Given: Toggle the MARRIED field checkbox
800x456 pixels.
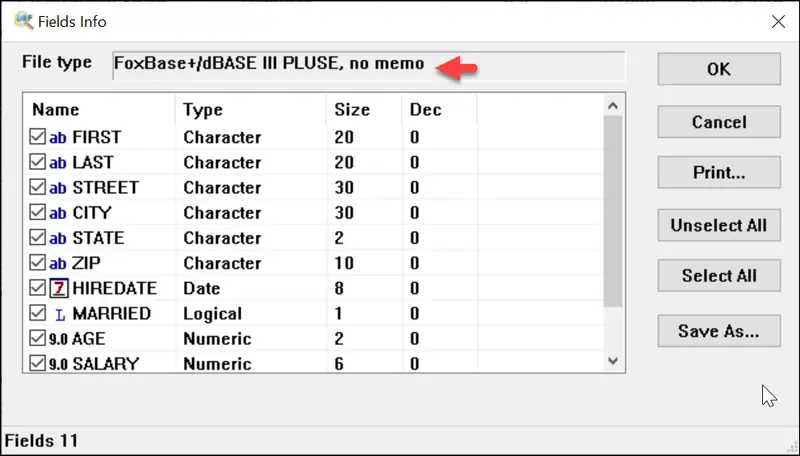Looking at the screenshot, I should point(37,313).
